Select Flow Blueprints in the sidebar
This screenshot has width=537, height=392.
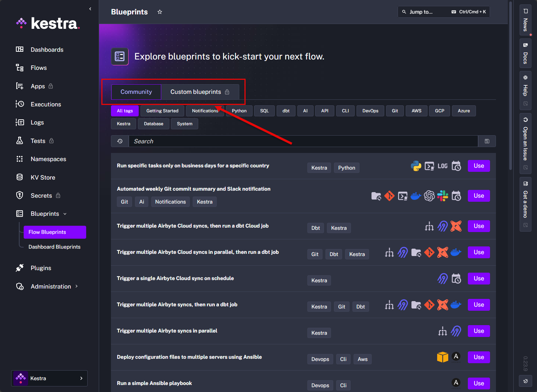(x=55, y=232)
